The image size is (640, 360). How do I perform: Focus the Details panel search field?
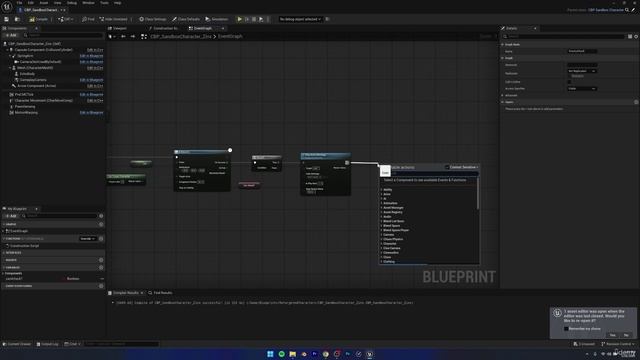(564, 36)
